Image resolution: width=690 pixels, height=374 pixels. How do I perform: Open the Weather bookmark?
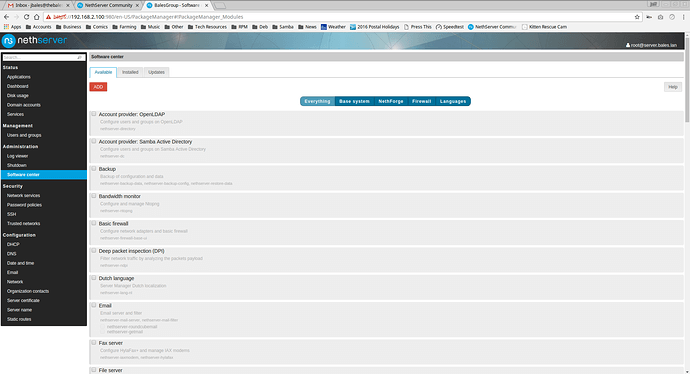tap(333, 27)
